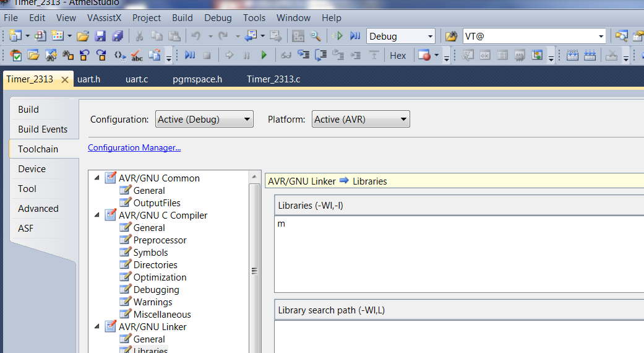This screenshot has width=644, height=353.
Task: Click the VAssistX tomato checkmark icon
Action: tap(15, 55)
